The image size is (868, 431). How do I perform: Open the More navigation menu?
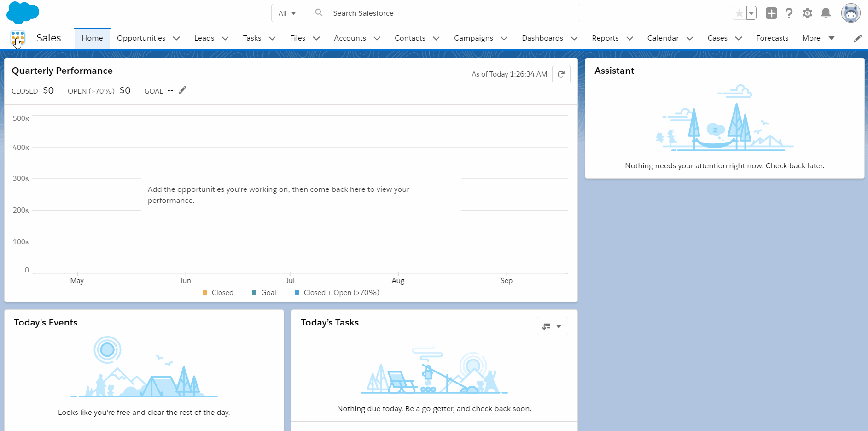(818, 38)
